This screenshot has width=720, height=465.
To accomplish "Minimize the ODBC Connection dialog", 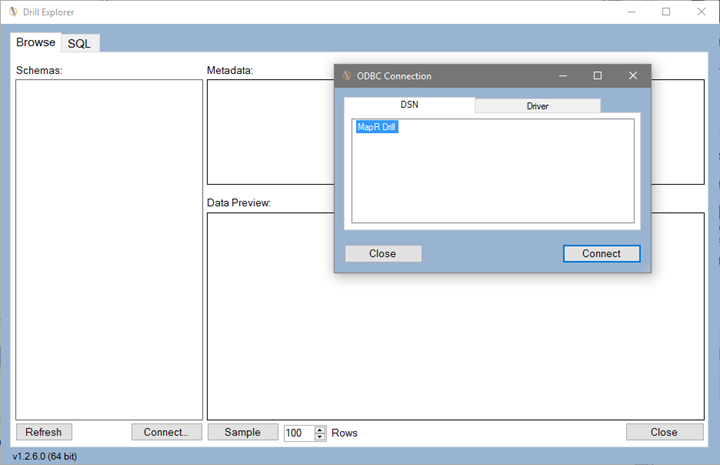I will pyautogui.click(x=563, y=76).
